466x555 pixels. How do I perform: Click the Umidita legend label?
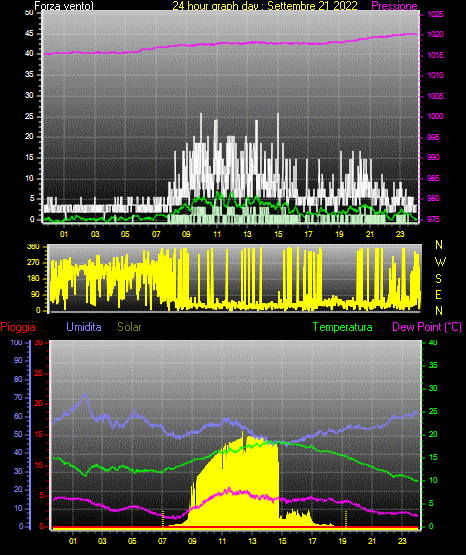coord(84,327)
